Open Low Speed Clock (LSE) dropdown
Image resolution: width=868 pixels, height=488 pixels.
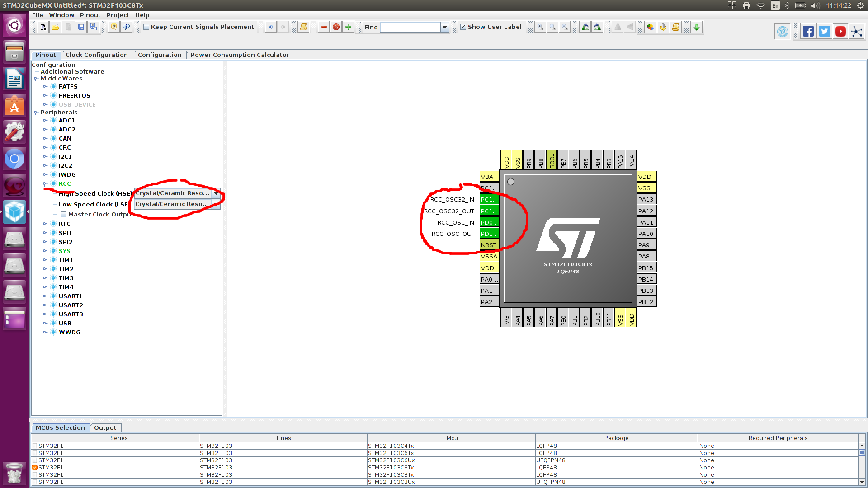[216, 204]
